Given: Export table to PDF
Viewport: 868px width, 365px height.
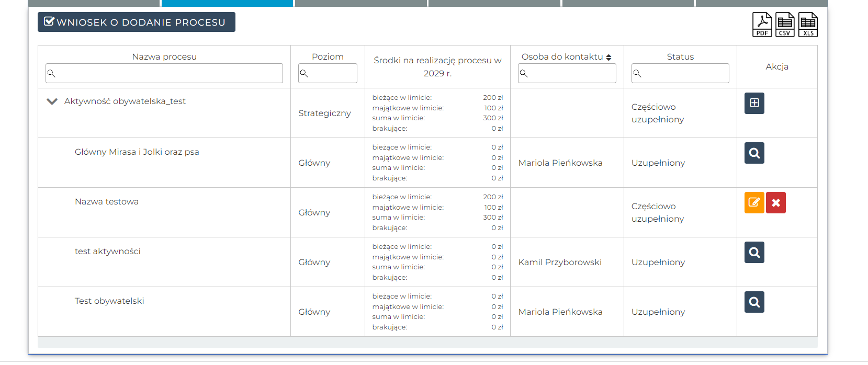Looking at the screenshot, I should click(762, 25).
